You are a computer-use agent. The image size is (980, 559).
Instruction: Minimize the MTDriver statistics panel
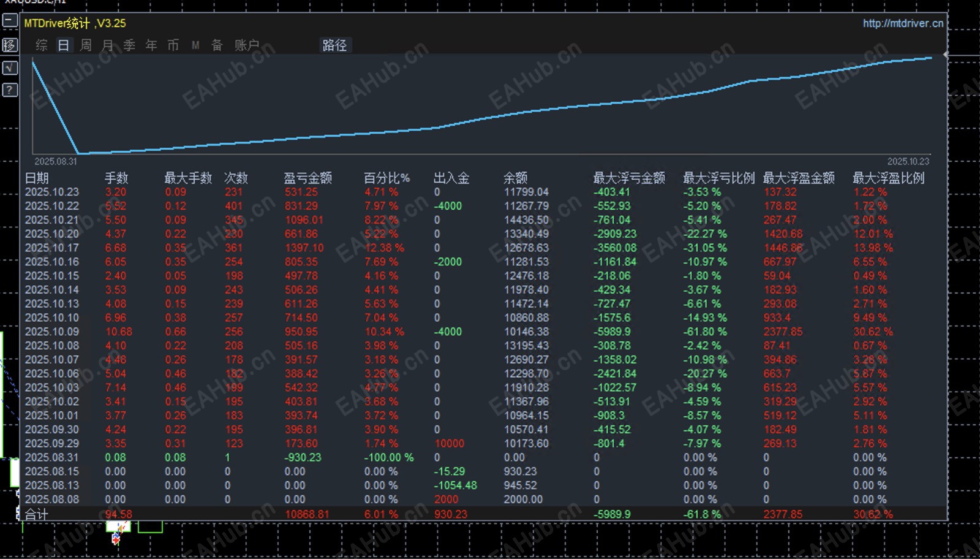pyautogui.click(x=9, y=20)
